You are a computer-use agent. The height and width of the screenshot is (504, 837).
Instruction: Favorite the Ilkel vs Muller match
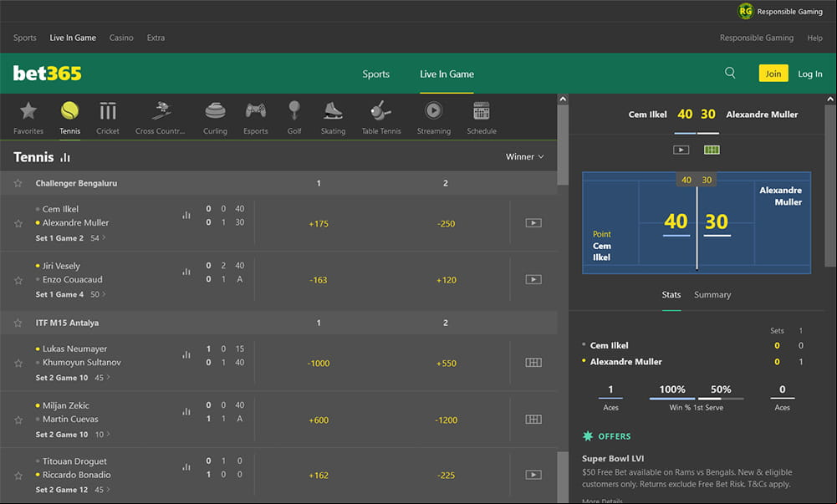point(18,223)
